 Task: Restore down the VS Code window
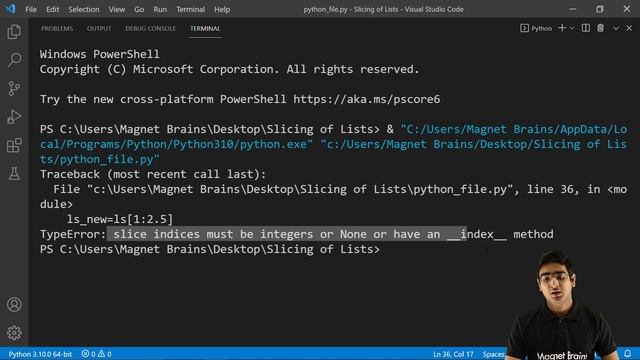coord(600,9)
